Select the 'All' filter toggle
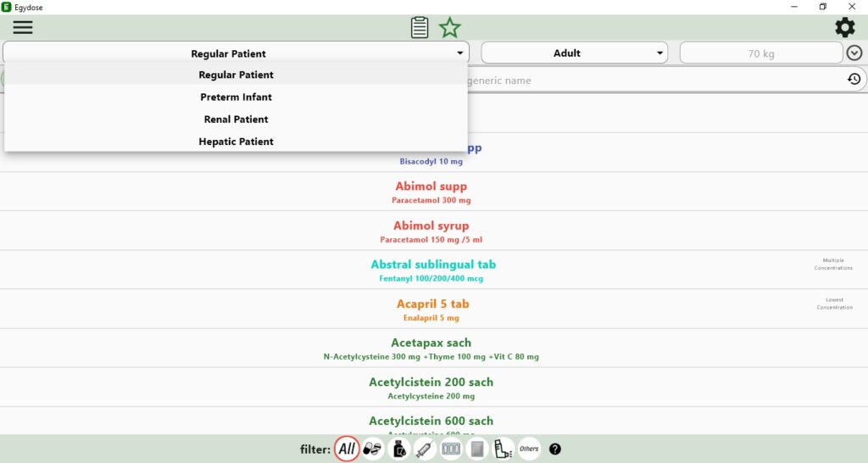The width and height of the screenshot is (868, 463). pos(346,449)
